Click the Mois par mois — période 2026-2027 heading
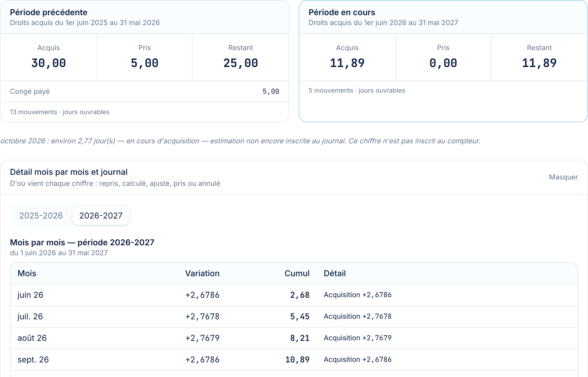Screen dimensions: 588x377 coord(82,243)
